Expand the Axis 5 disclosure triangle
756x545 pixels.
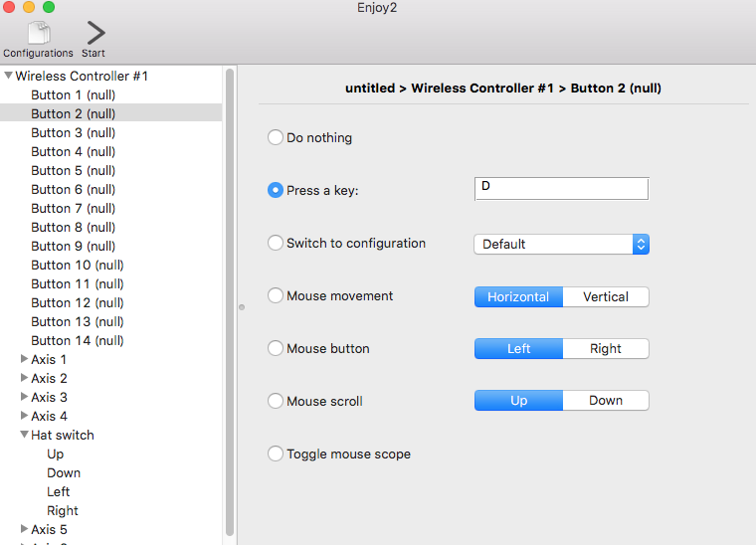(24, 529)
